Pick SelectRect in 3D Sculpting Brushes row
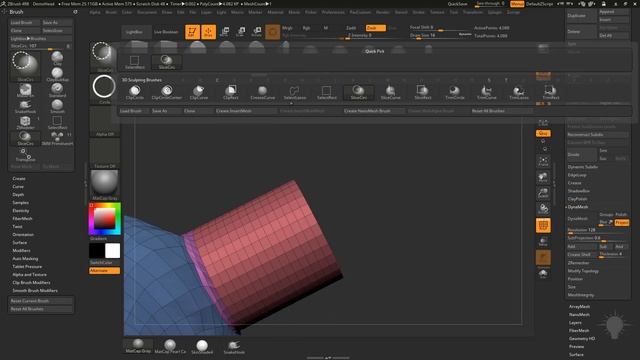Screen dimensions: 640x360 pyautogui.click(x=327, y=92)
